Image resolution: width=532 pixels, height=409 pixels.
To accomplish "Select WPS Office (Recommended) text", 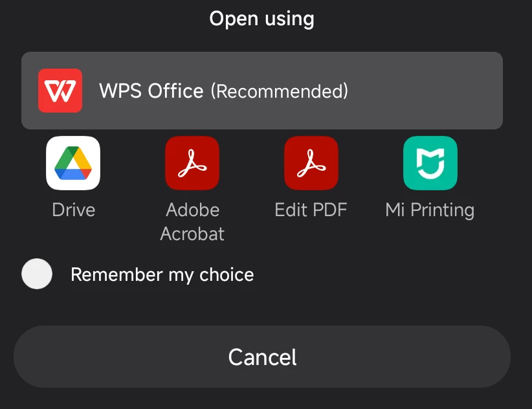I will tap(223, 91).
